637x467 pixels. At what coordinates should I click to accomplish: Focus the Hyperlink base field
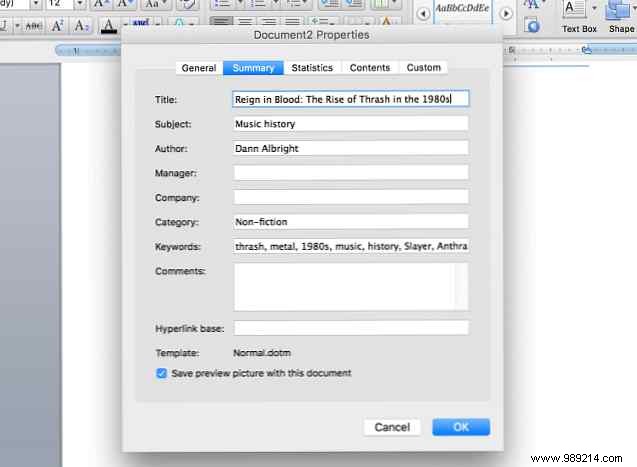(x=351, y=328)
